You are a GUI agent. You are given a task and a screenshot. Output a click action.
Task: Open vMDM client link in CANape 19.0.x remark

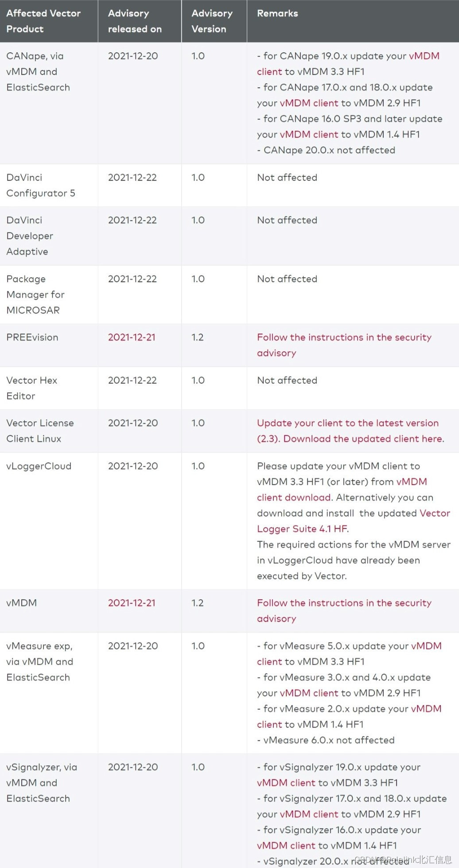pyautogui.click(x=424, y=56)
